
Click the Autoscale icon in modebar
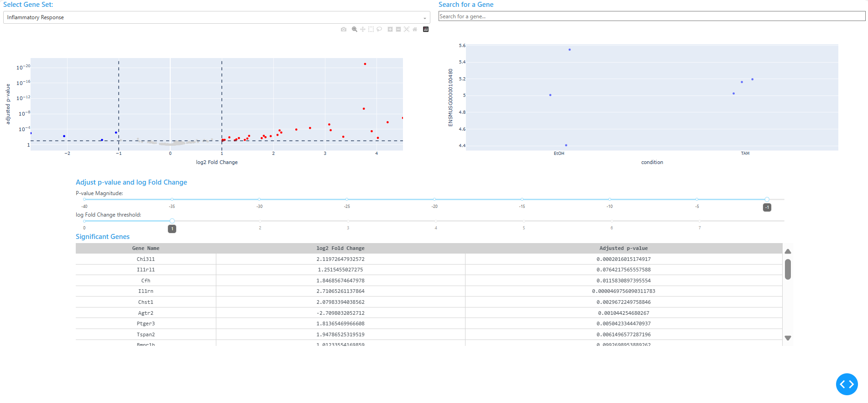coord(407,29)
